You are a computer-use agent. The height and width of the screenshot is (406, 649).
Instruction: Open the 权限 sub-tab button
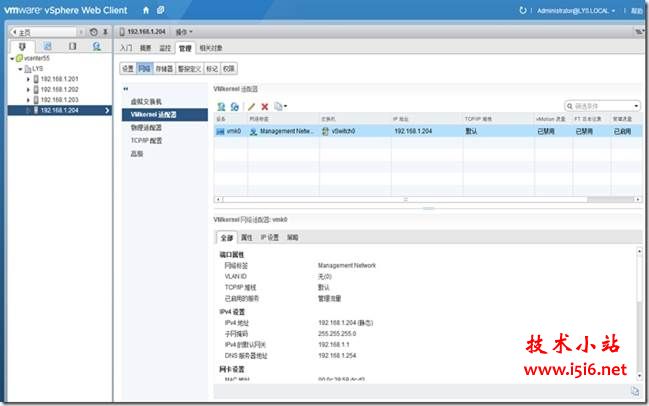click(x=229, y=69)
